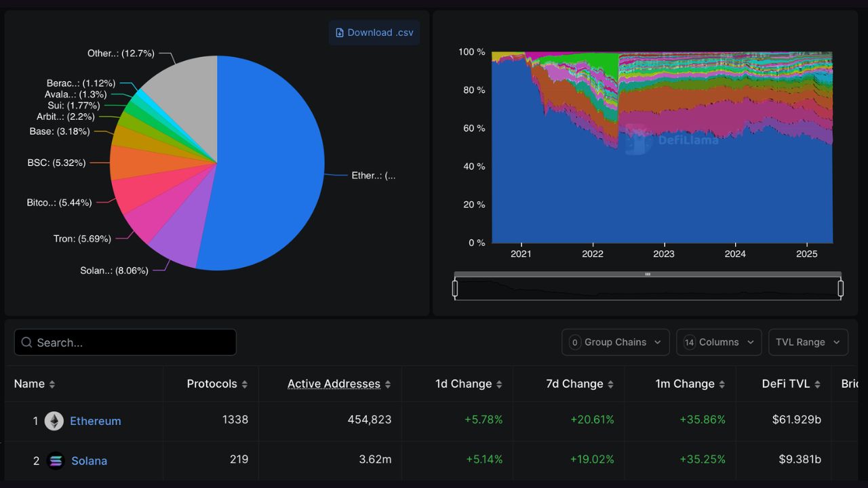Sort by 7d Change arrows icon

pyautogui.click(x=610, y=384)
